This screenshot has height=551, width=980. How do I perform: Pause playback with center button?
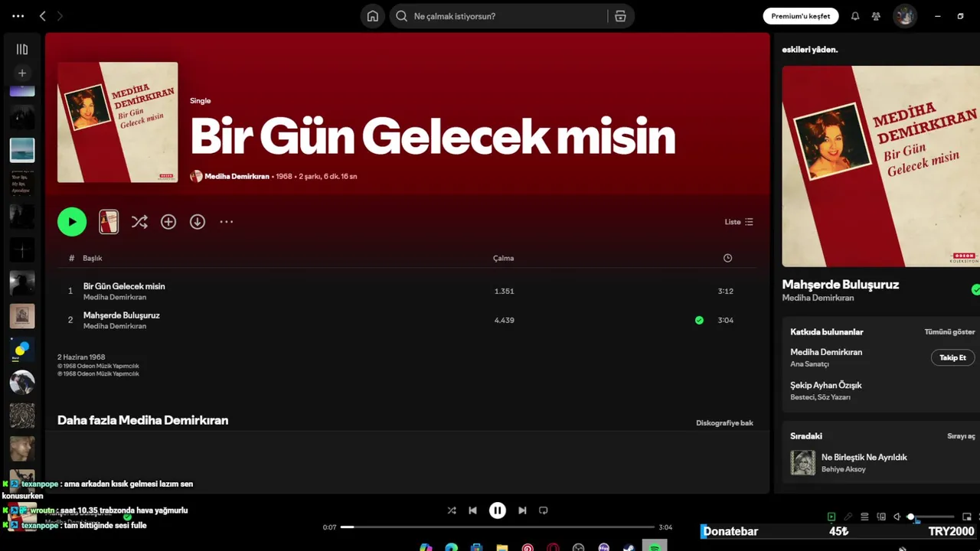click(x=498, y=510)
